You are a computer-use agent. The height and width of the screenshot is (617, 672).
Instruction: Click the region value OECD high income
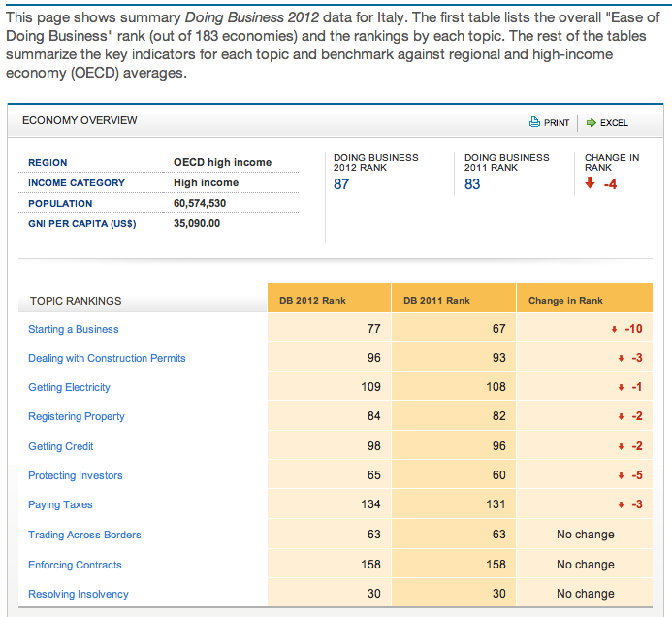click(x=222, y=162)
